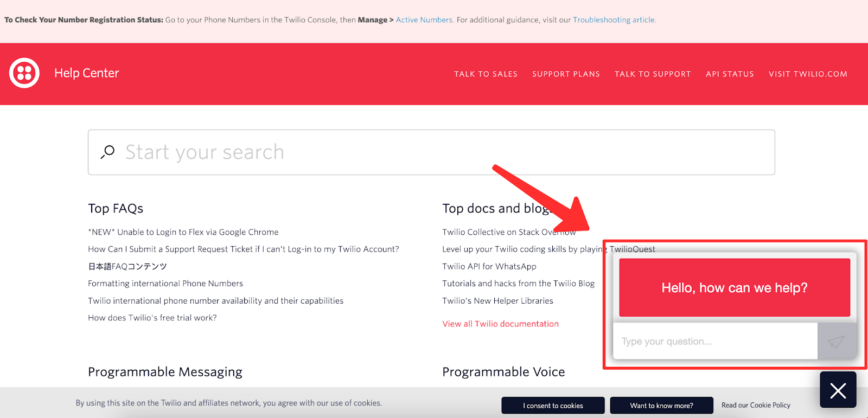Image resolution: width=868 pixels, height=418 pixels.
Task: Open Twilio API for WhatsApp link
Action: tap(489, 267)
